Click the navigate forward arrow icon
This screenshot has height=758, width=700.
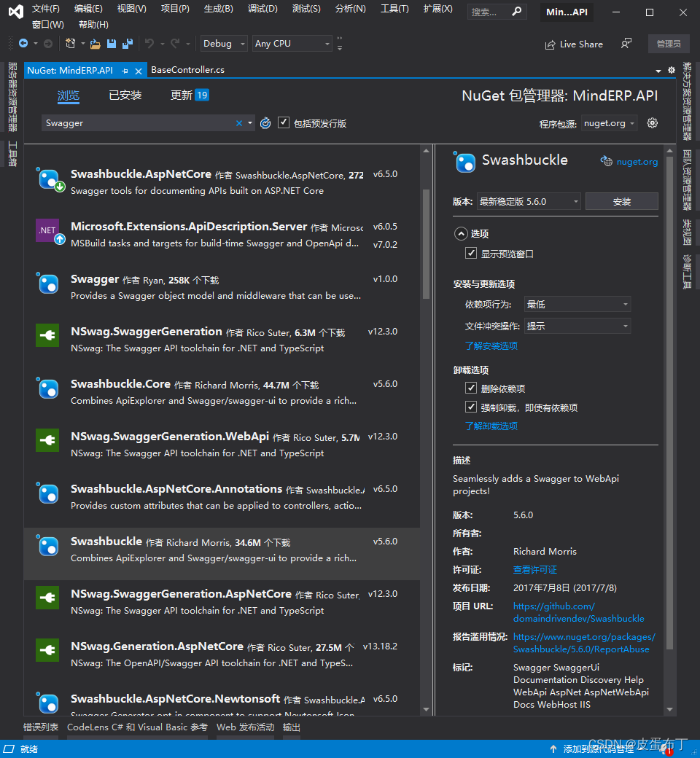(48, 44)
